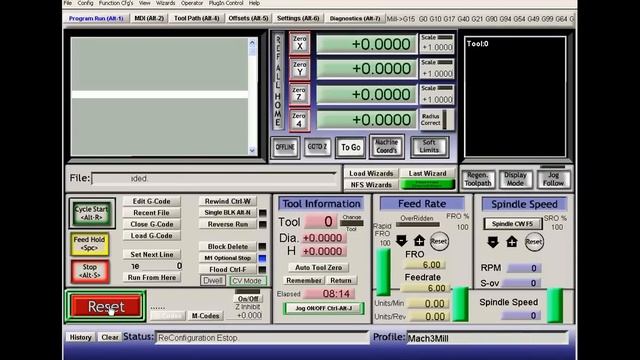Toggle Spindle CW F5
Image resolution: width=640 pixels, height=360 pixels.
(x=513, y=224)
